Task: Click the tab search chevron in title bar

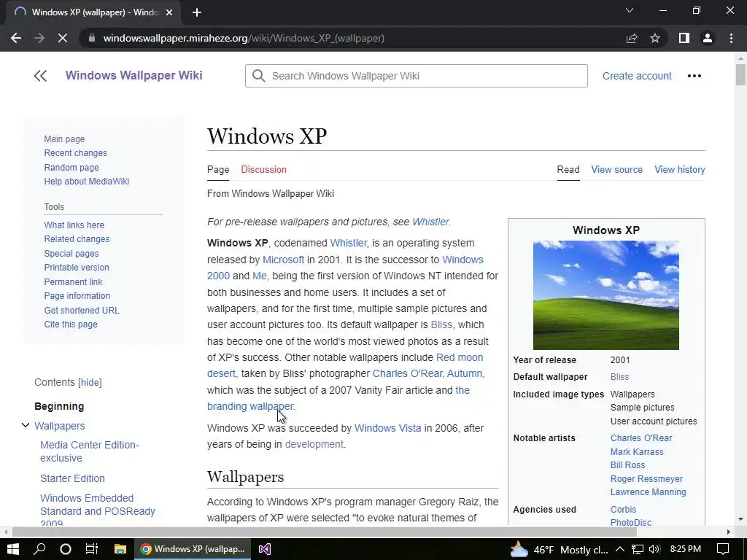Action: coord(630,10)
